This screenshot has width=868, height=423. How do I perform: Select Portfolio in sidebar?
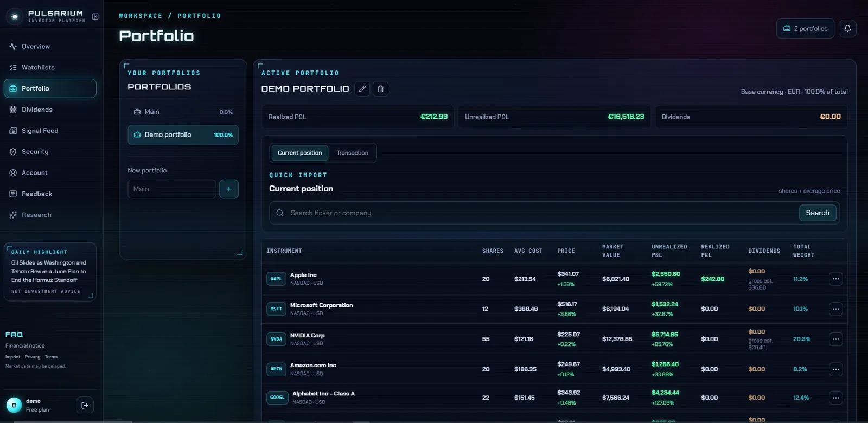coord(50,88)
